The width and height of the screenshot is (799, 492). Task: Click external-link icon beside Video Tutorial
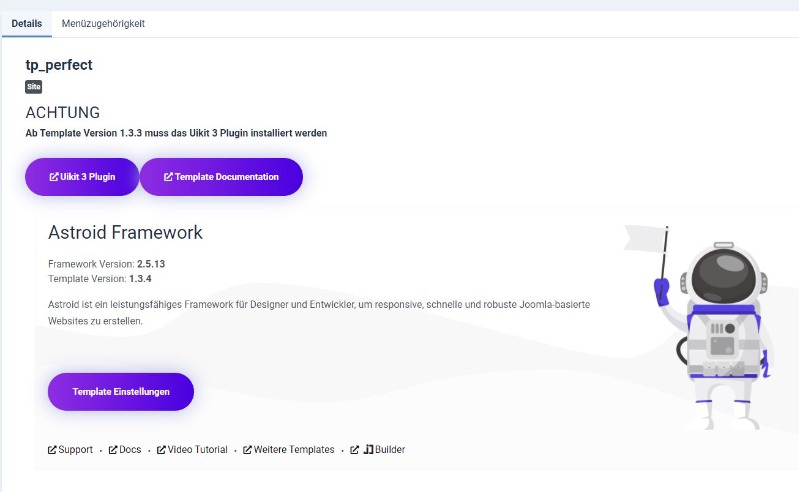click(x=161, y=450)
